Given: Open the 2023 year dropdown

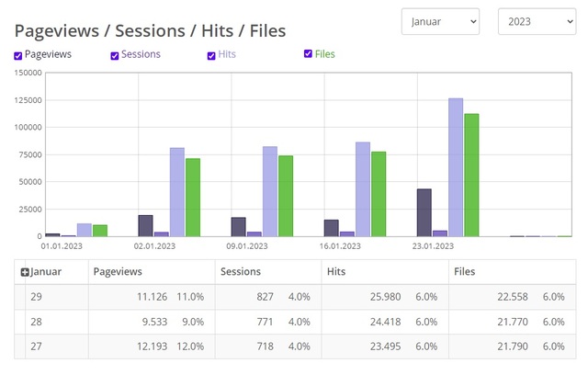Looking at the screenshot, I should [537, 21].
